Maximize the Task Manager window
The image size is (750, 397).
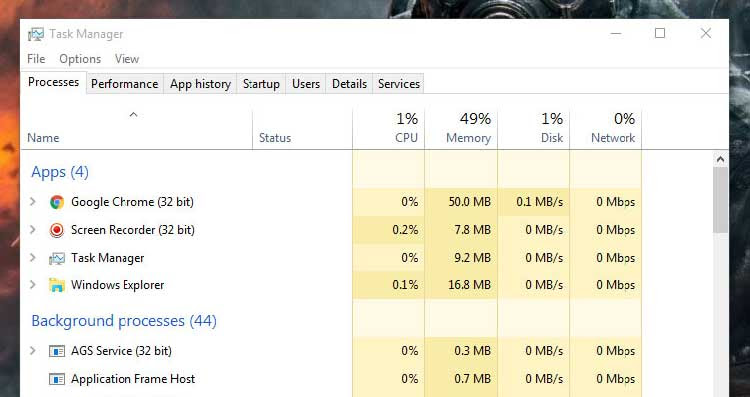pyautogui.click(x=660, y=33)
